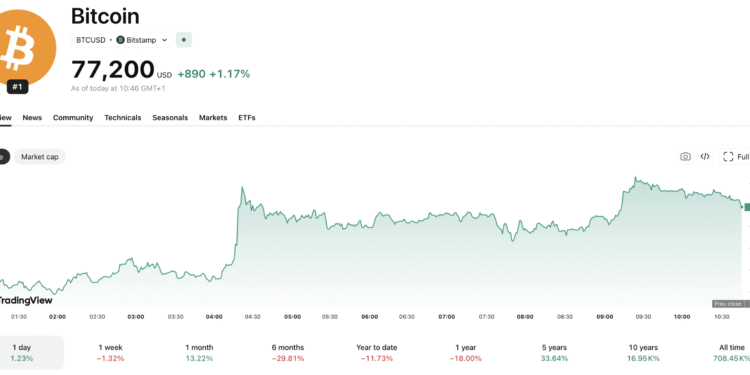
Task: Open the ETFs tab
Action: point(247,118)
